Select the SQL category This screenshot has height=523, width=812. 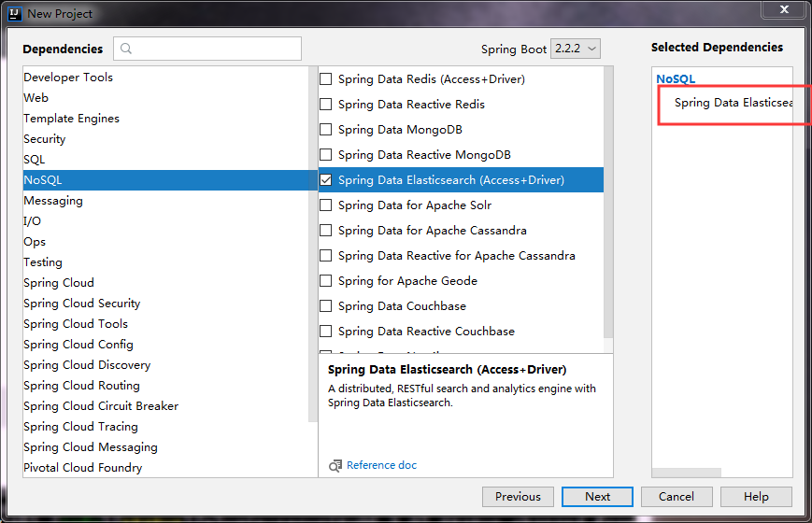click(165, 160)
